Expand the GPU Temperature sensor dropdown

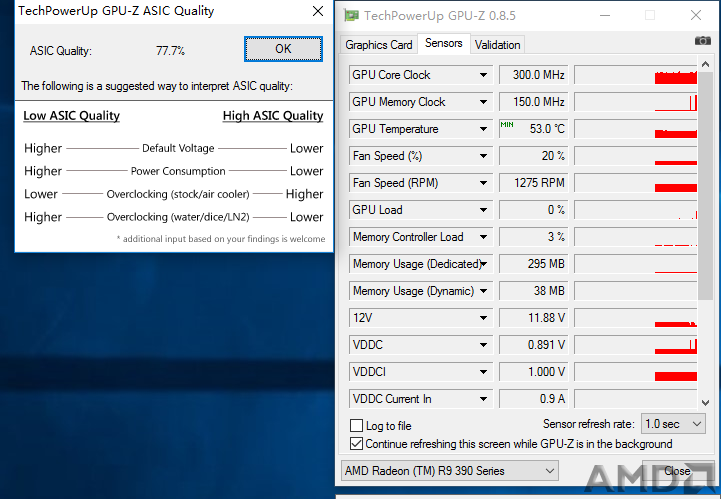(483, 129)
